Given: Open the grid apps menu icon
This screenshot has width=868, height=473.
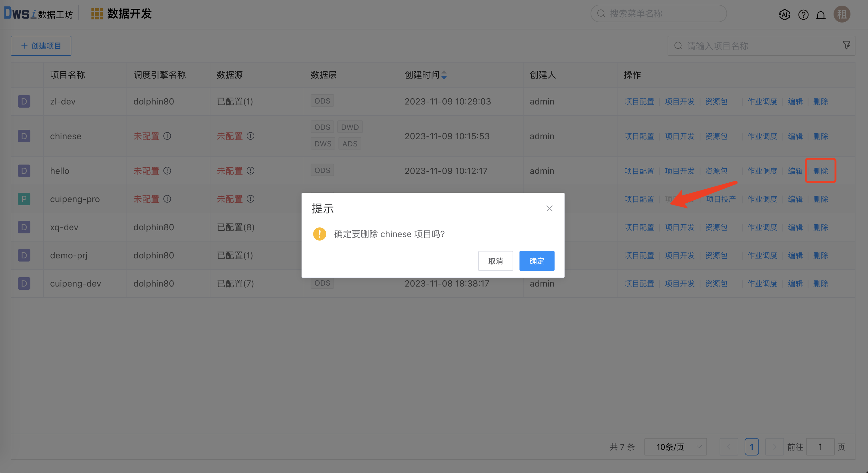Looking at the screenshot, I should coord(97,14).
